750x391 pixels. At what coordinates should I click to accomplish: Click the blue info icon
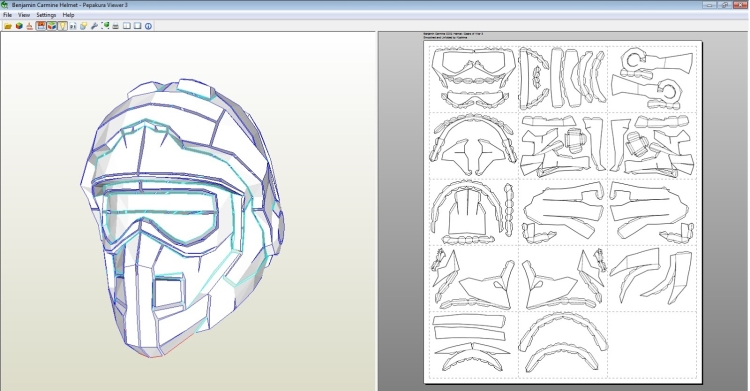tap(148, 26)
